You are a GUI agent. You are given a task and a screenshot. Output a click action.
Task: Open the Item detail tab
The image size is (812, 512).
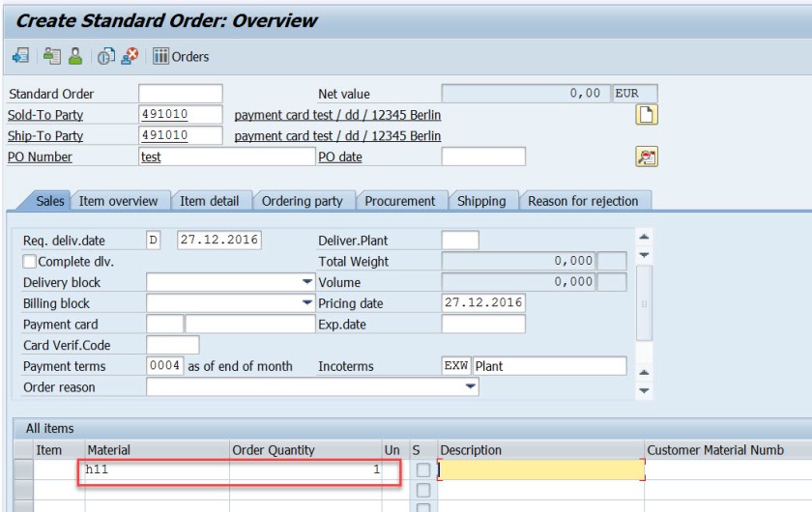click(209, 201)
